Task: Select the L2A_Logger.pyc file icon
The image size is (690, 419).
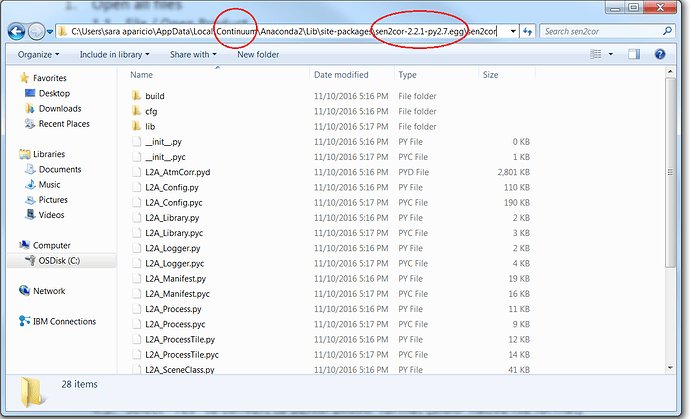Action: [137, 263]
